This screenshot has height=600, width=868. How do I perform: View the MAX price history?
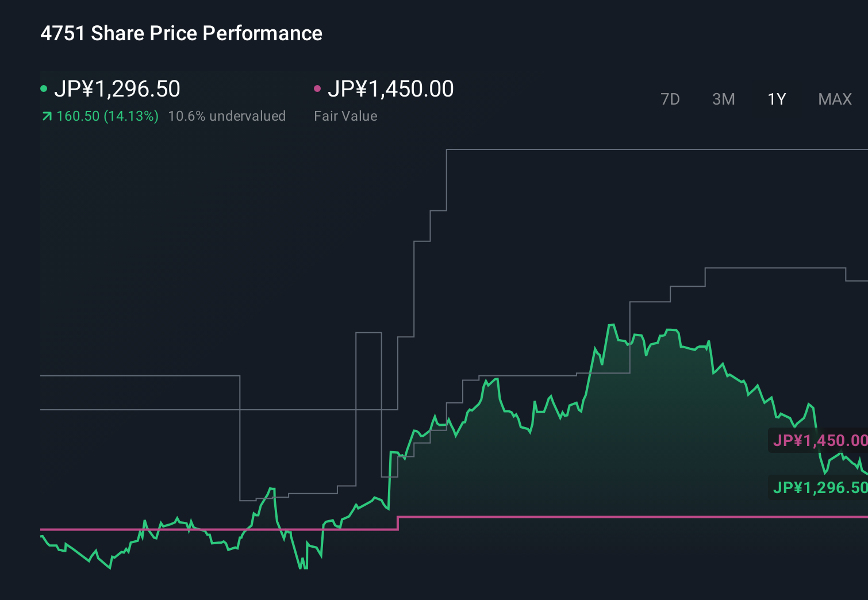[x=834, y=99]
